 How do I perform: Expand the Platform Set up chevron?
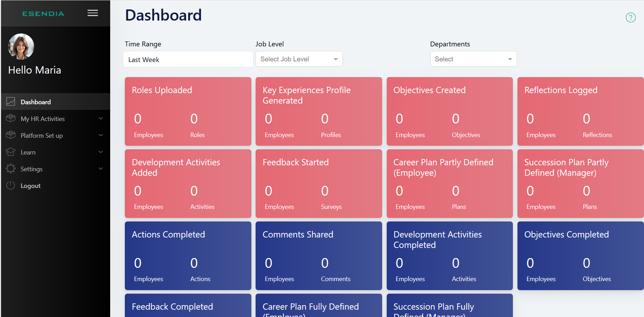pyautogui.click(x=101, y=135)
